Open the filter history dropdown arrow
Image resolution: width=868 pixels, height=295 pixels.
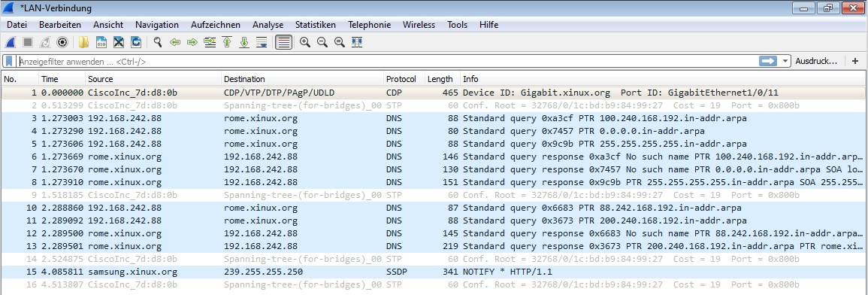[x=785, y=61]
